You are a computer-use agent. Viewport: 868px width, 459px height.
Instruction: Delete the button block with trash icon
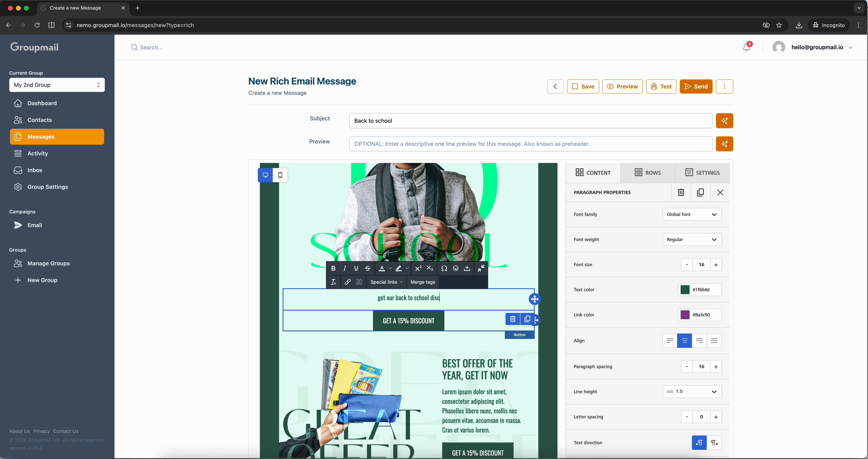tap(512, 319)
